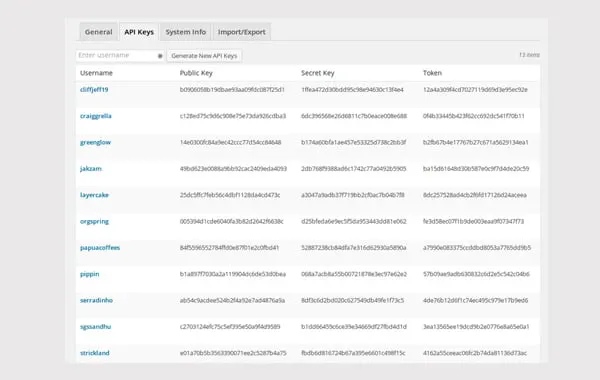
Task: Click the Secret Key column header
Action: 318,73
